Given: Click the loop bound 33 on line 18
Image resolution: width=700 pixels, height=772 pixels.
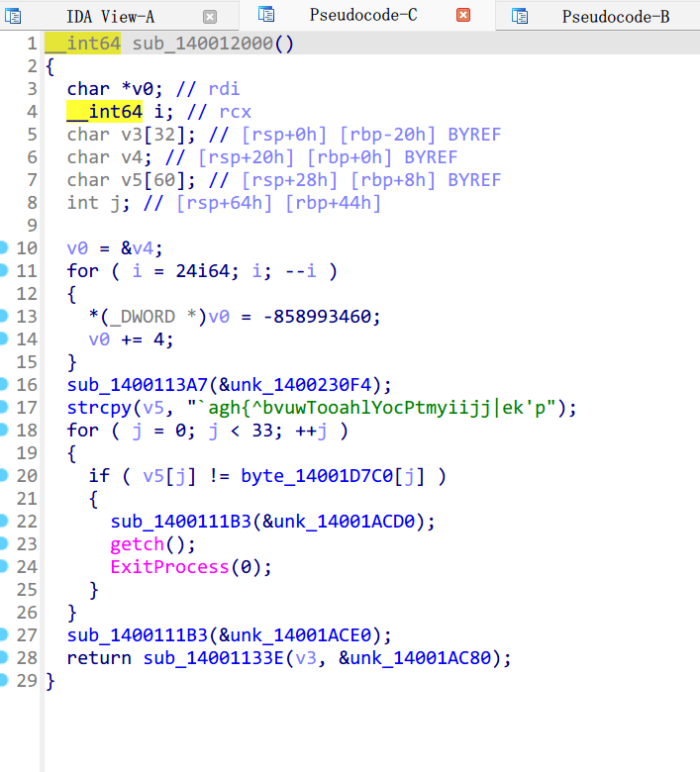Looking at the screenshot, I should click(263, 431).
